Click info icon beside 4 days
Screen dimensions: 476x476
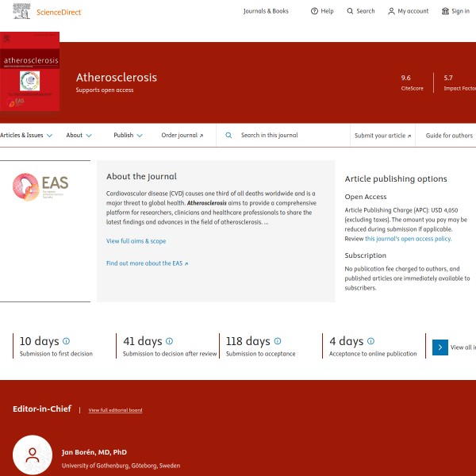pos(370,341)
